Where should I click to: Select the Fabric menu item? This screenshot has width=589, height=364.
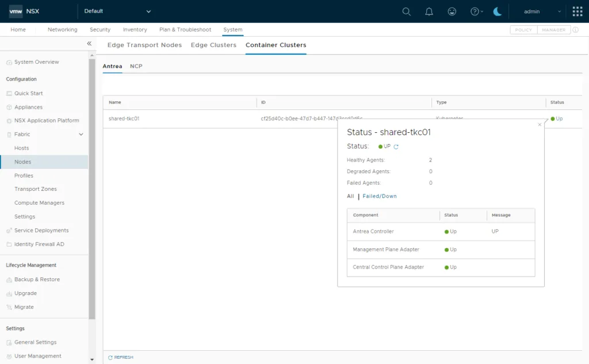(22, 135)
